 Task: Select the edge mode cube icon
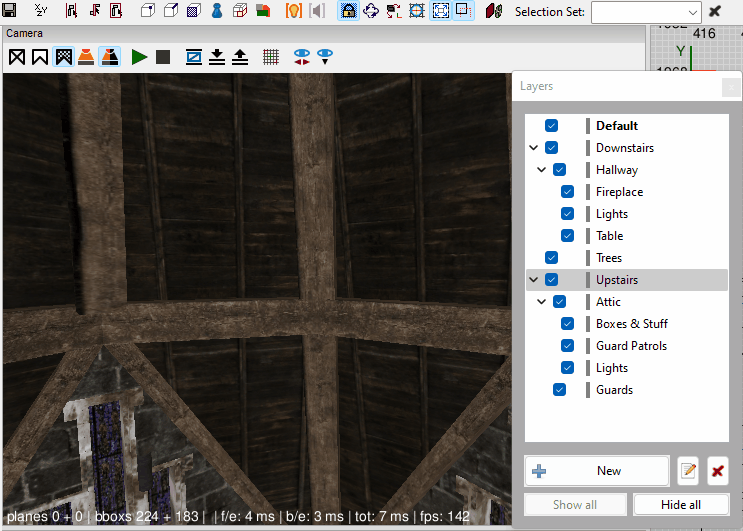point(171,10)
